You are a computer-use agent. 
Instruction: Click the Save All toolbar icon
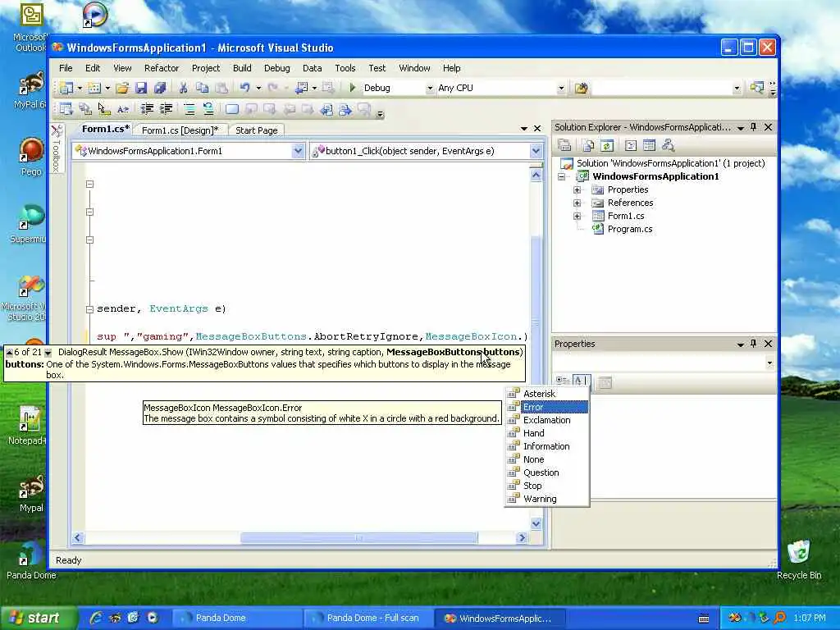click(x=160, y=88)
